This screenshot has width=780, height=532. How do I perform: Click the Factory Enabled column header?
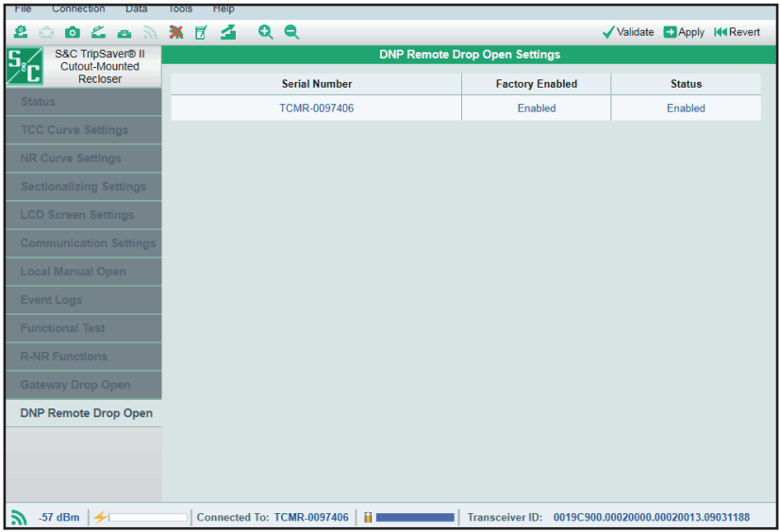tap(537, 84)
